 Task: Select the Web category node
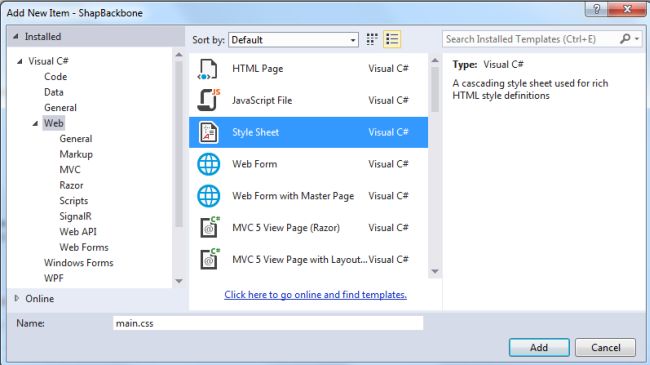coord(53,123)
